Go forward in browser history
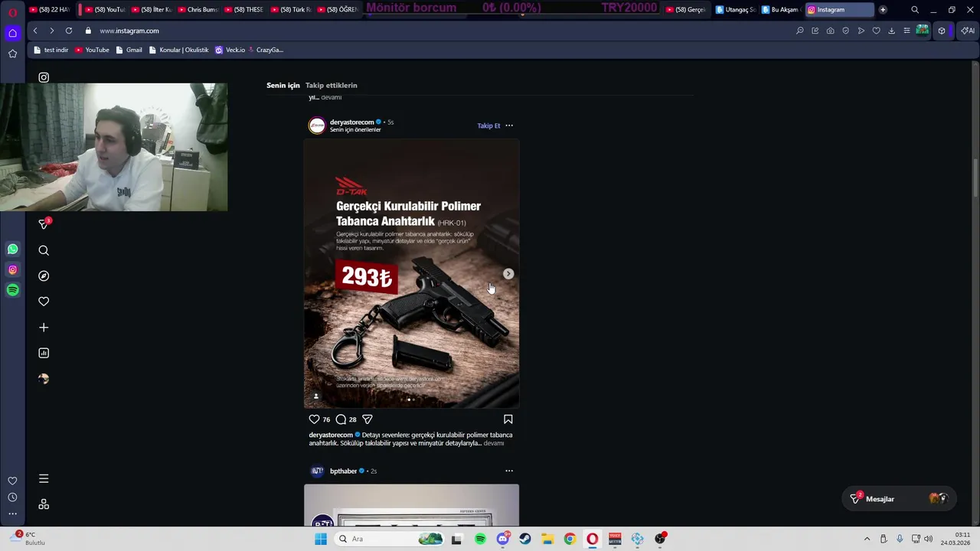The width and height of the screenshot is (980, 551). pyautogui.click(x=51, y=31)
